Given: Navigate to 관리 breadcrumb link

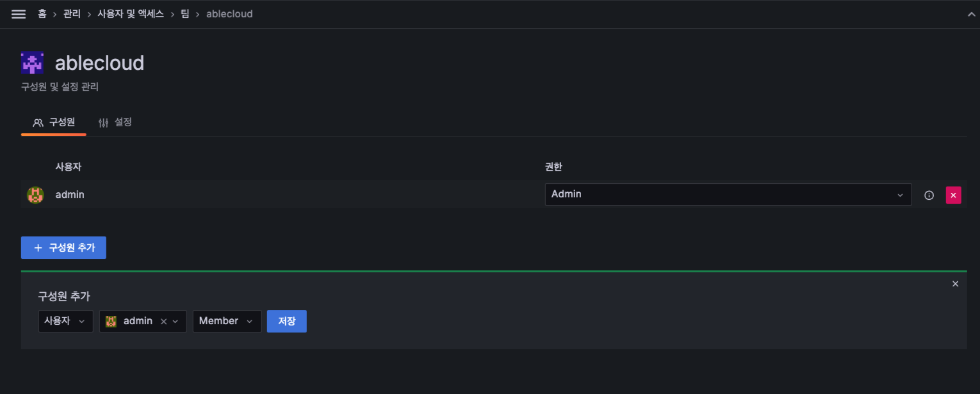Looking at the screenshot, I should tap(72, 14).
